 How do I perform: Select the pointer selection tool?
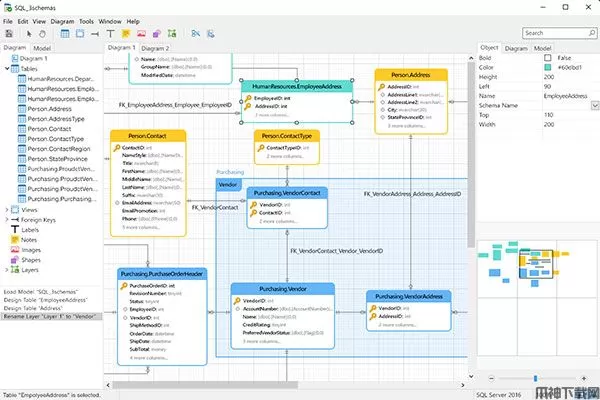[x=27, y=33]
